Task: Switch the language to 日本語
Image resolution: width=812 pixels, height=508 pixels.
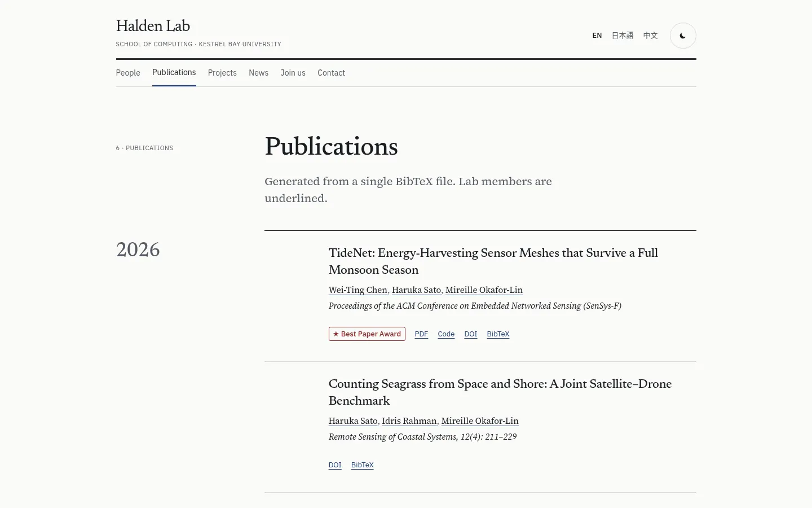Action: [x=623, y=36]
